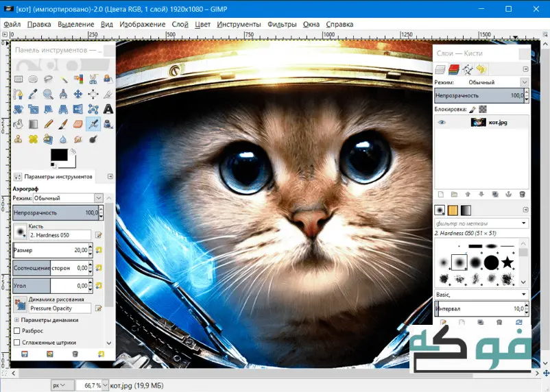Select the Clone stamp tool
The height and width of the screenshot is (392, 550).
[19, 139]
